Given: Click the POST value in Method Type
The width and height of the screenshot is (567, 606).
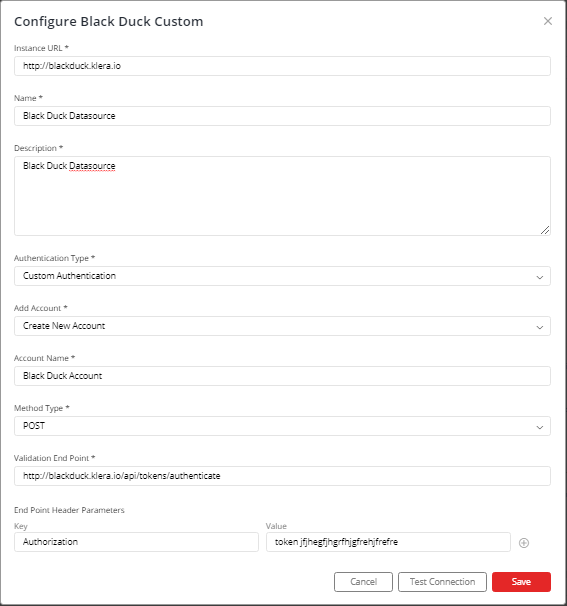Looking at the screenshot, I should point(34,426).
